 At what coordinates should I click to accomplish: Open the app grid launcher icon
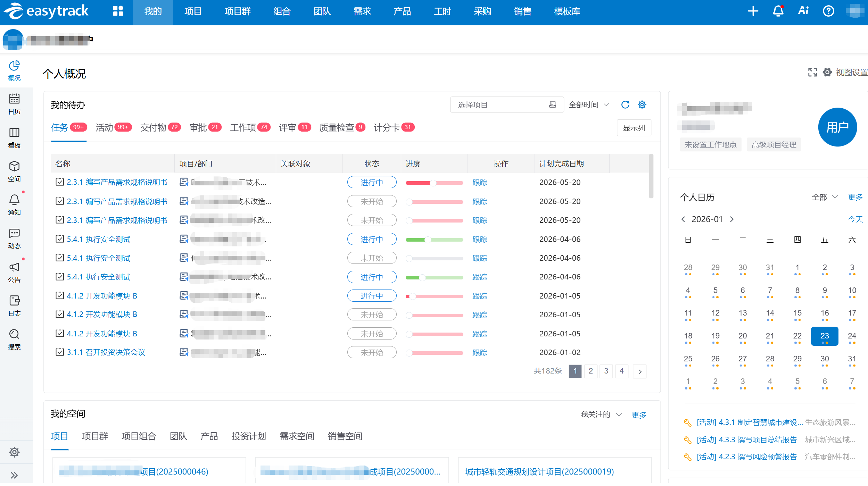coord(118,11)
